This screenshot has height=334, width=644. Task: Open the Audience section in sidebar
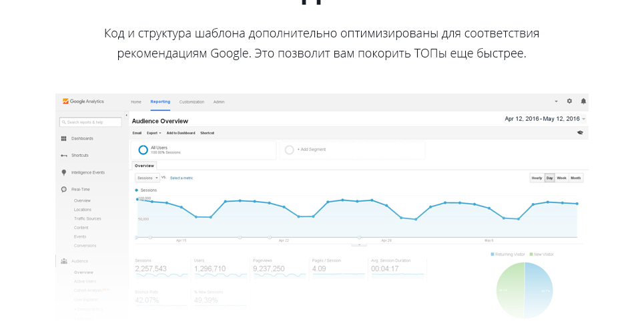tap(79, 261)
